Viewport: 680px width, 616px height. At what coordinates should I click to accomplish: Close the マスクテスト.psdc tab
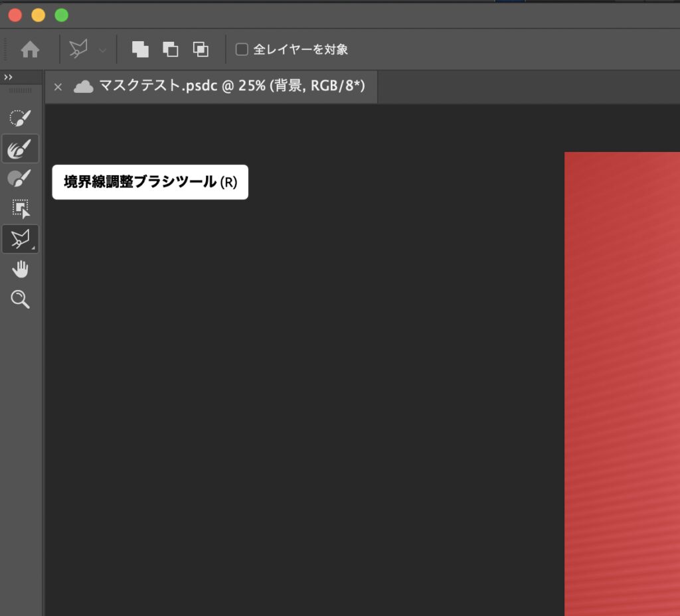(x=58, y=87)
